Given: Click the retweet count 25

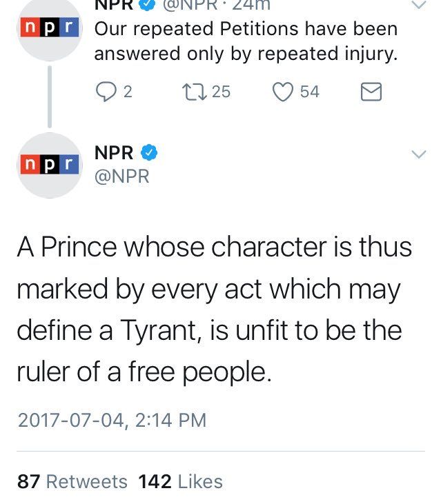Looking at the screenshot, I should pos(221,92).
